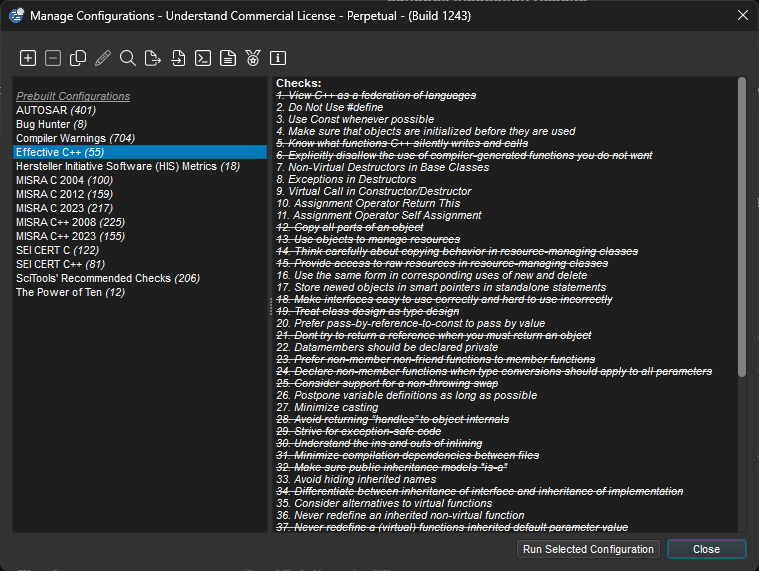Click '27. Minimize casting' check
The image size is (759, 571).
pyautogui.click(x=327, y=407)
